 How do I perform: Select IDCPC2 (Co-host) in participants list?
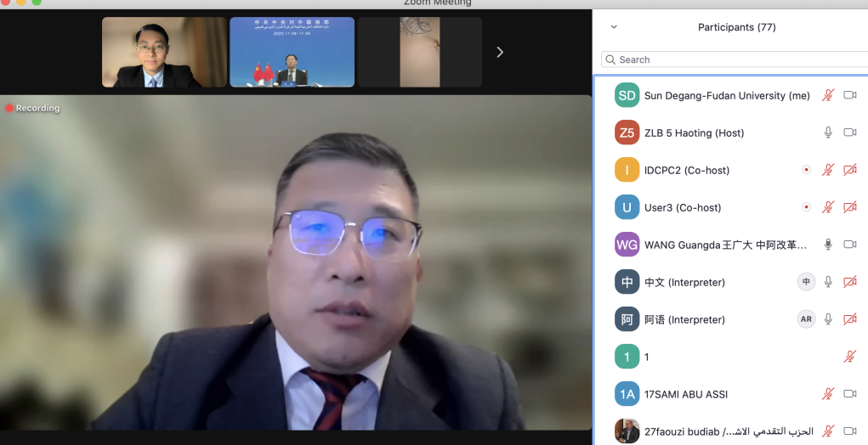point(687,170)
